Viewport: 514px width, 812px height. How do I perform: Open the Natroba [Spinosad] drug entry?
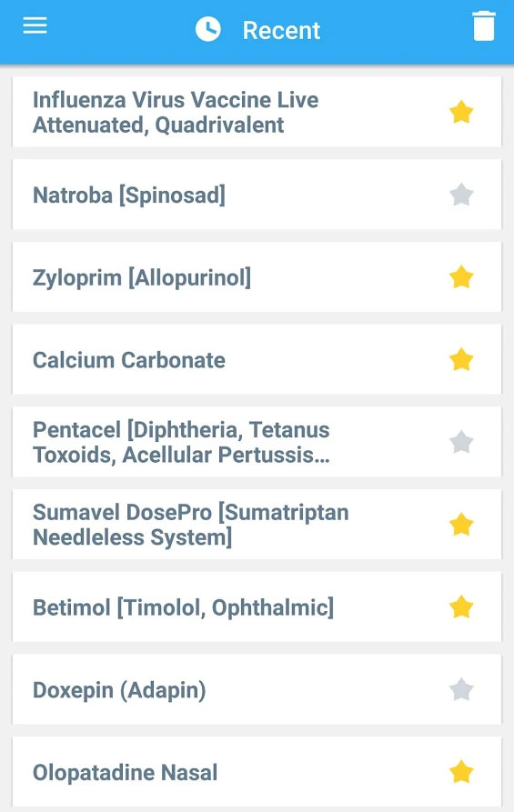point(257,195)
